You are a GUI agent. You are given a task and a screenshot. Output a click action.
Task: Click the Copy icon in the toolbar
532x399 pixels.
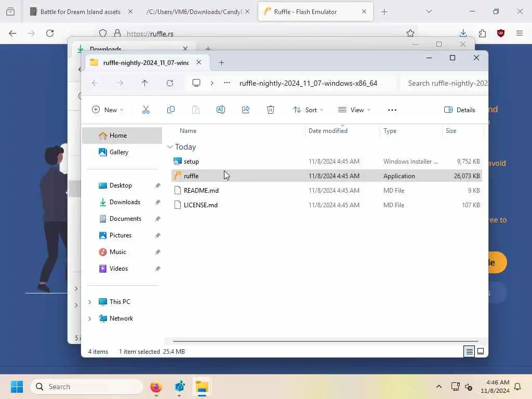pos(170,110)
